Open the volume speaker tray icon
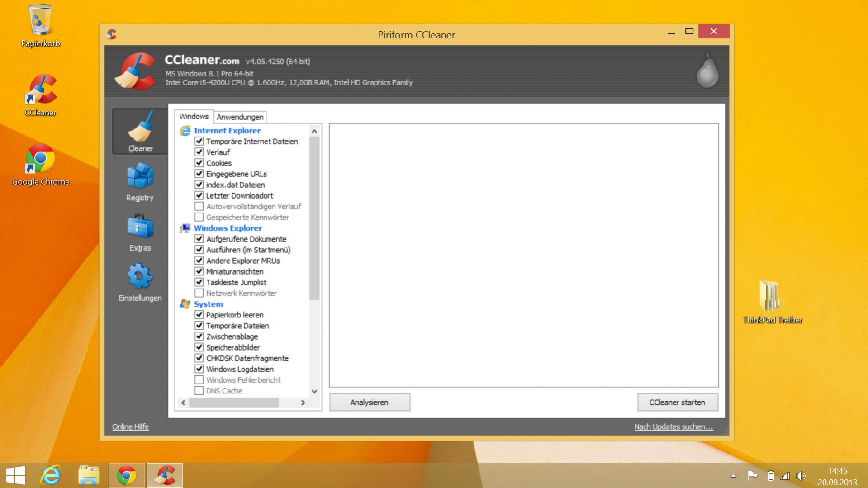Viewport: 868px width, 488px height. click(801, 476)
